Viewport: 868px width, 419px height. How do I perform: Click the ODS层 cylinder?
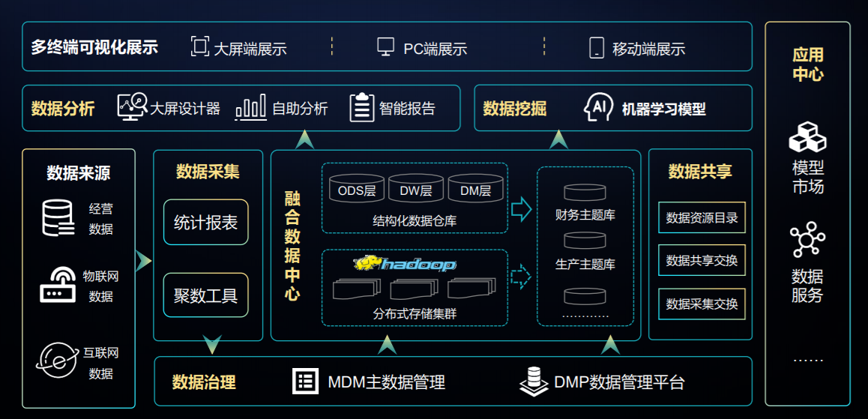pos(357,188)
